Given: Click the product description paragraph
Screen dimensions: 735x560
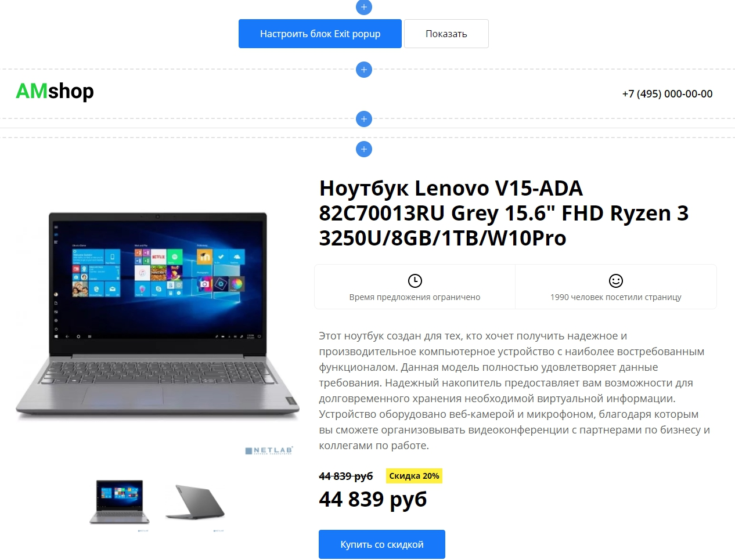Looking at the screenshot, I should (x=515, y=391).
